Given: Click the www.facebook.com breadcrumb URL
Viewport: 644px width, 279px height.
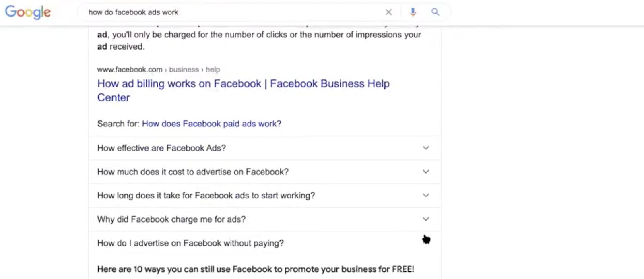Looking at the screenshot, I should click(130, 70).
